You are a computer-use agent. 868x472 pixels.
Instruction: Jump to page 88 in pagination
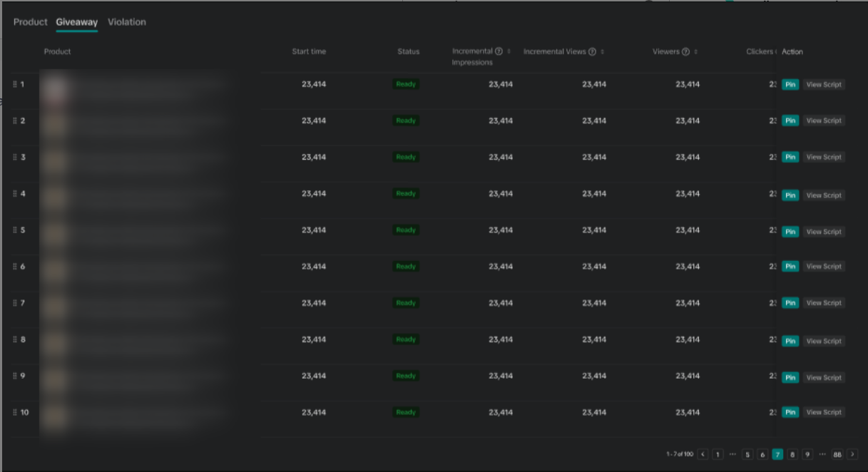837,454
